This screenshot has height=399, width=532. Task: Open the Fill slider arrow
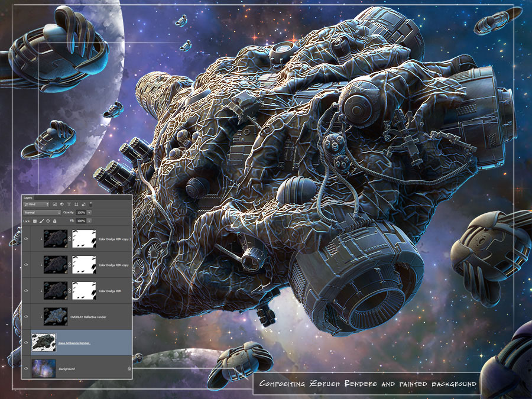89,221
